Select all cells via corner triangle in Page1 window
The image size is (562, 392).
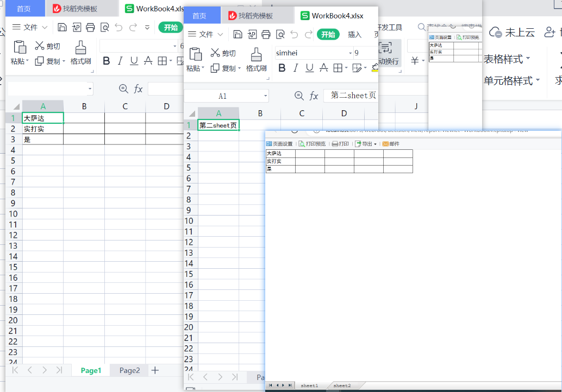tap(16, 106)
